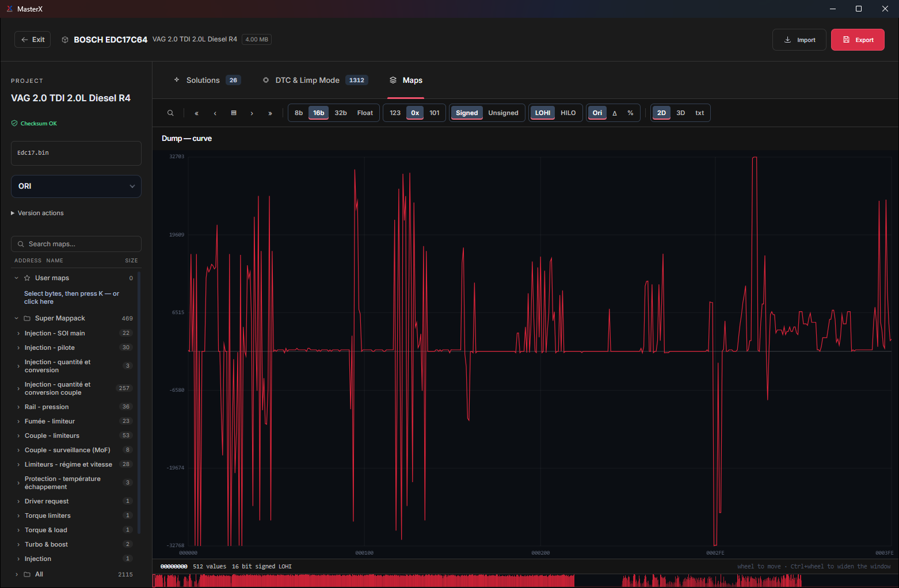The width and height of the screenshot is (899, 588).
Task: Jump forward with the double-right arrow
Action: [x=271, y=113]
